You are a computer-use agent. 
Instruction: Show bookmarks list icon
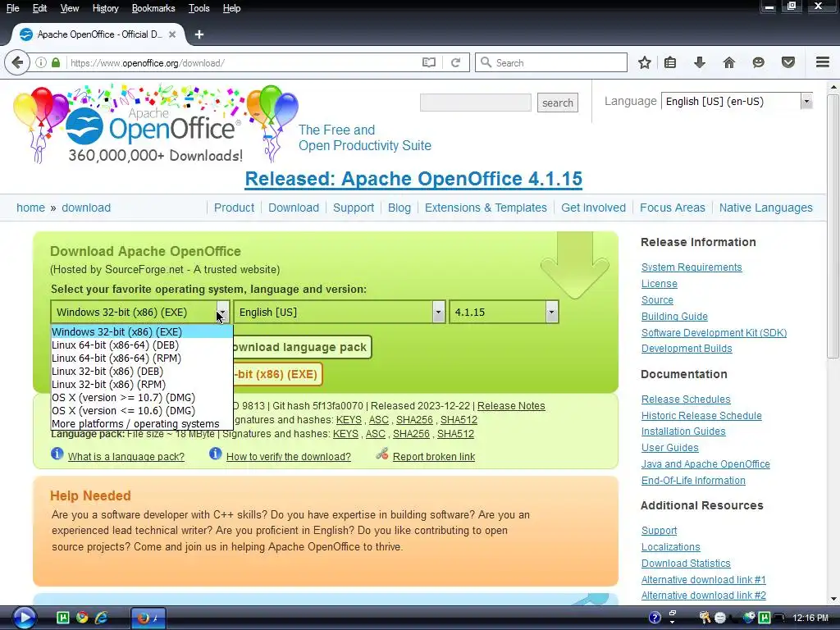pyautogui.click(x=670, y=62)
